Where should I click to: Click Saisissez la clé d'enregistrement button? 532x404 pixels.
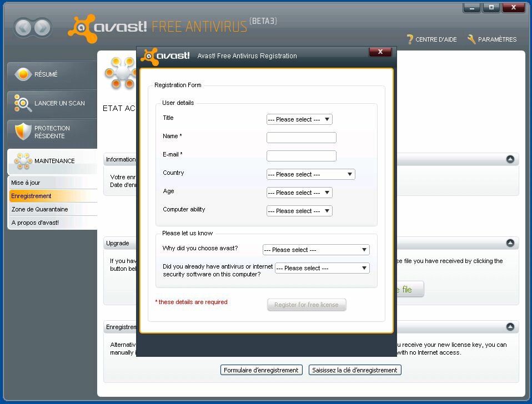pos(355,370)
